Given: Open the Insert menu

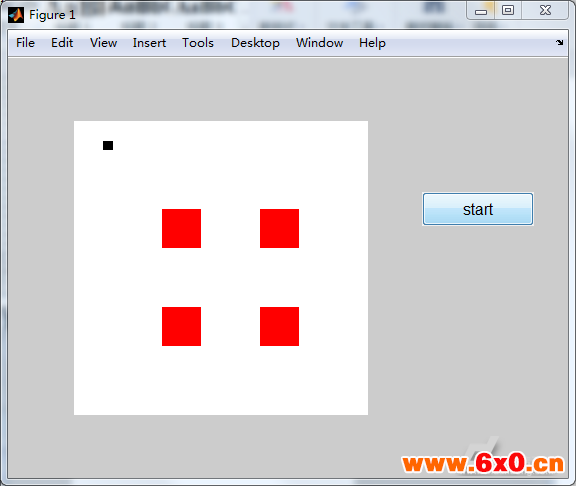Looking at the screenshot, I should tap(149, 43).
